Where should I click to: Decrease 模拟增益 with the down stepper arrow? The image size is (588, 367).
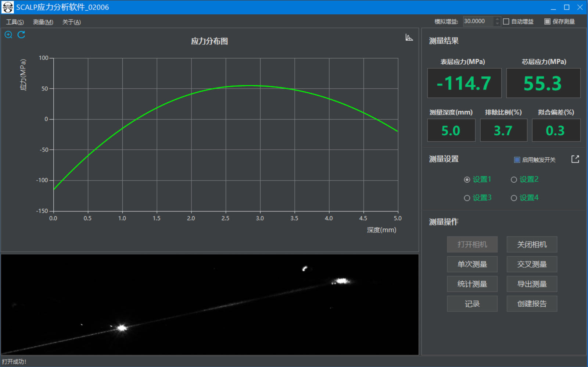coord(497,24)
